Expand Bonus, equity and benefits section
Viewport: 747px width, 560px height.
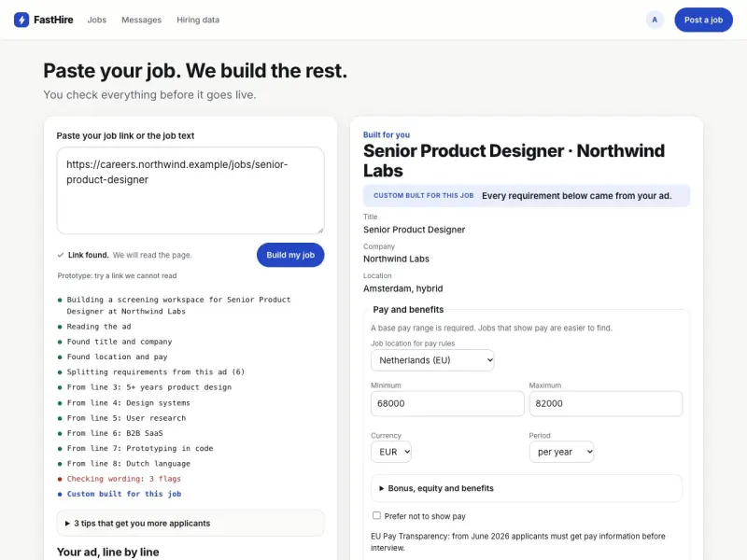tap(527, 488)
